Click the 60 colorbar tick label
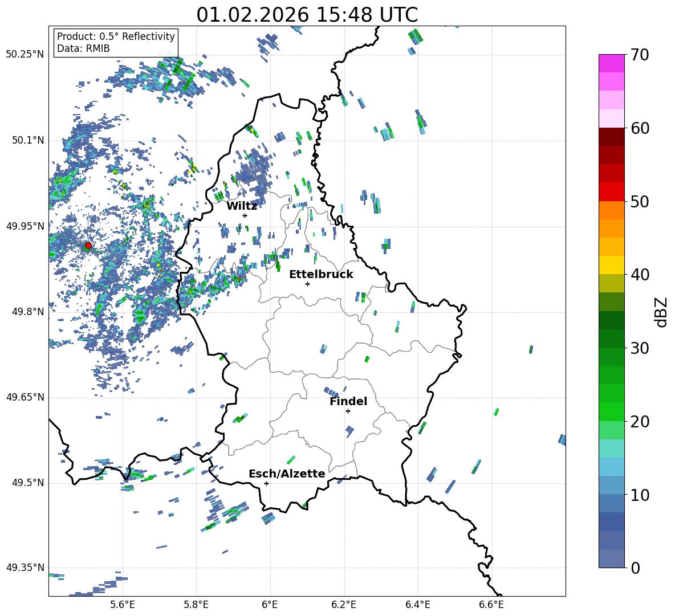Viewport: 675px width, 616px height. pos(639,128)
